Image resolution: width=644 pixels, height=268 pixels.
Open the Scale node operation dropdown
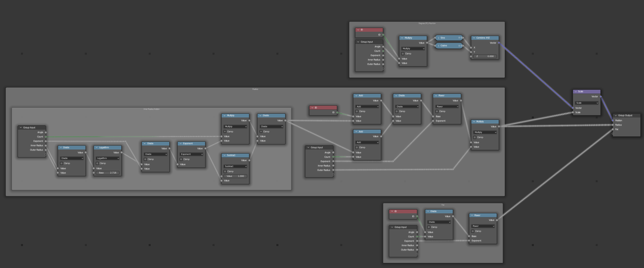pyautogui.click(x=587, y=103)
